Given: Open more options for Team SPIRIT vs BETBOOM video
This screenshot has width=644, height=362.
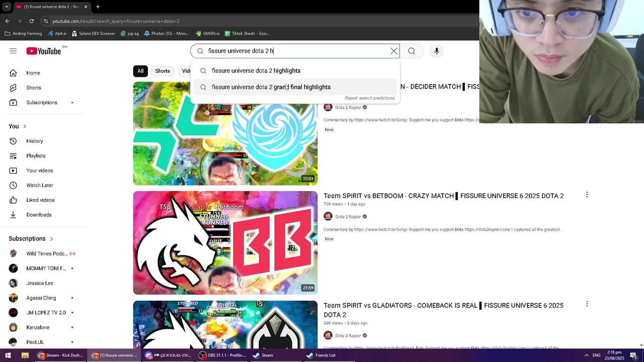Looking at the screenshot, I should click(587, 195).
